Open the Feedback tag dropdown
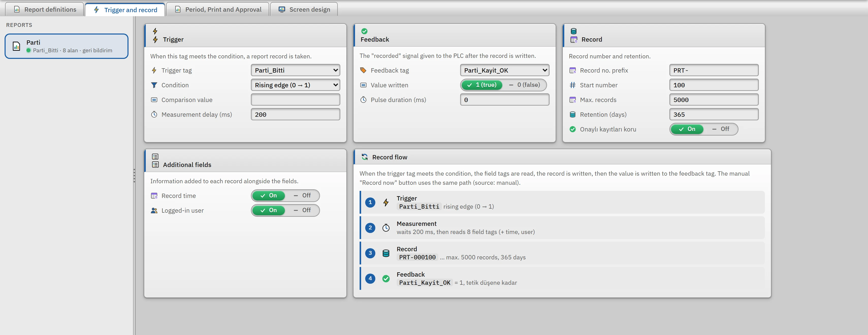 coord(504,70)
